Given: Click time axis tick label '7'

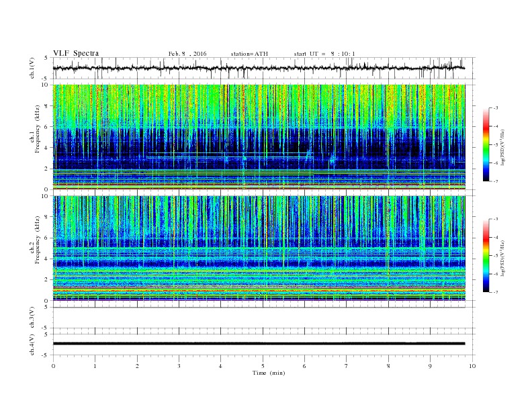Looking at the screenshot, I should point(347,366).
